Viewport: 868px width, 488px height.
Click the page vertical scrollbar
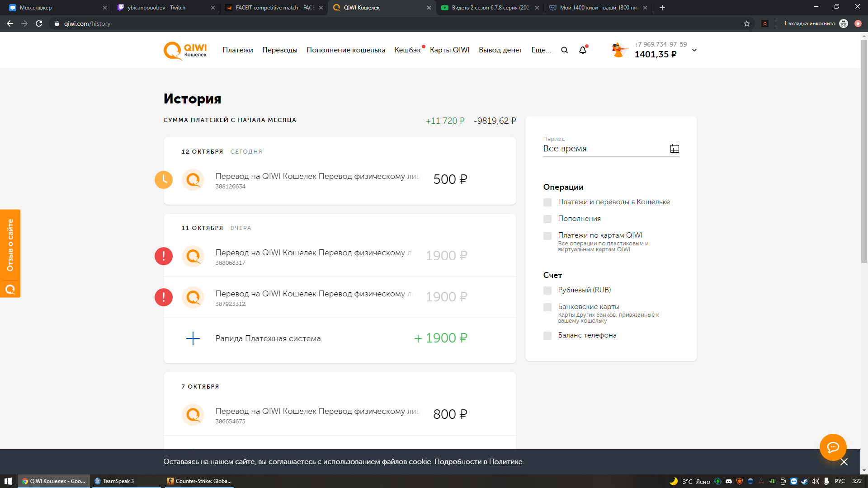[x=864, y=151]
